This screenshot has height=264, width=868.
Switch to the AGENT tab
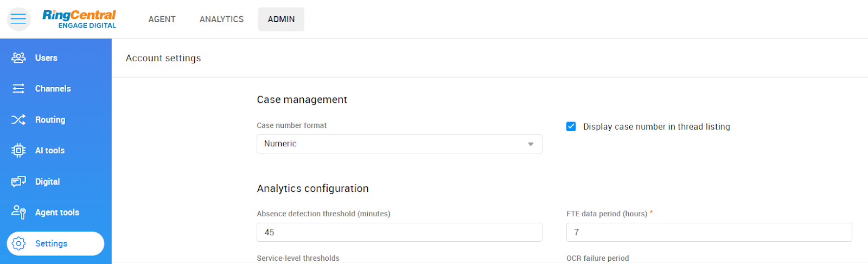(162, 20)
